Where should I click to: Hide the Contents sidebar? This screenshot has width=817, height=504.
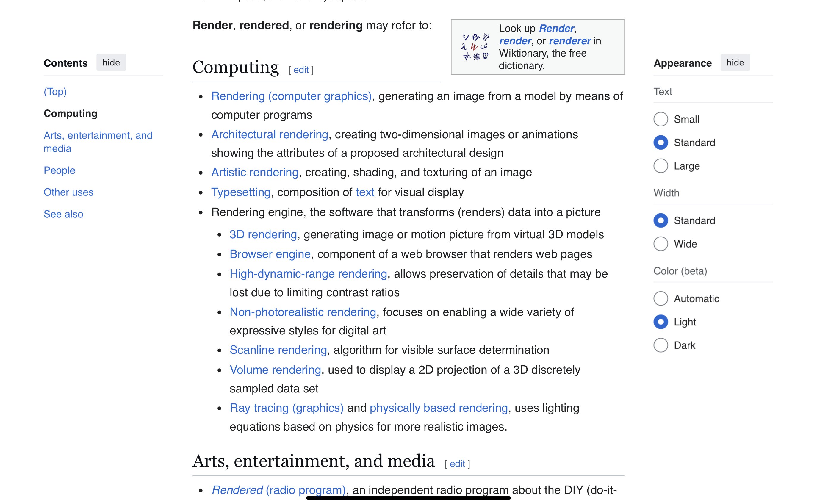[111, 63]
